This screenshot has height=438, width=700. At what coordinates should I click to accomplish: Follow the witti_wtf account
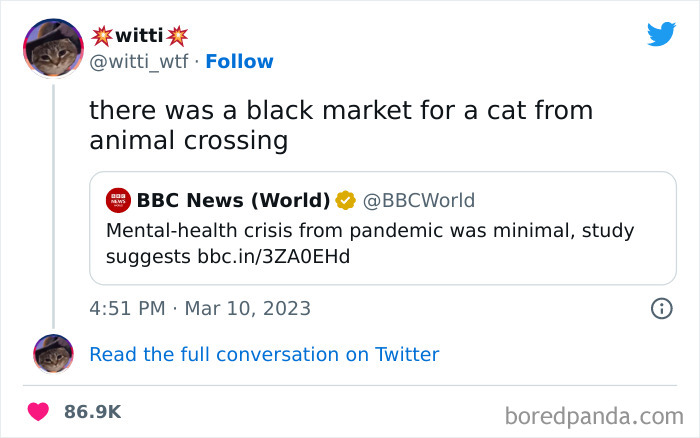click(239, 62)
